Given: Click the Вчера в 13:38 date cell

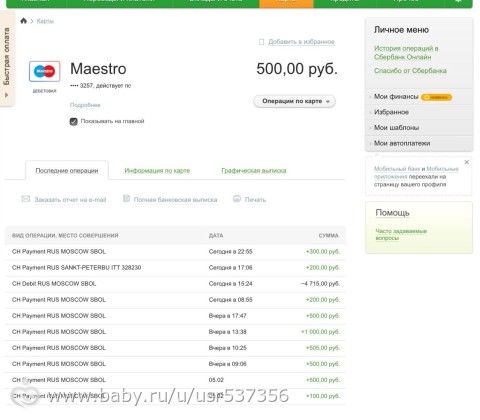Looking at the screenshot, I should [227, 332].
